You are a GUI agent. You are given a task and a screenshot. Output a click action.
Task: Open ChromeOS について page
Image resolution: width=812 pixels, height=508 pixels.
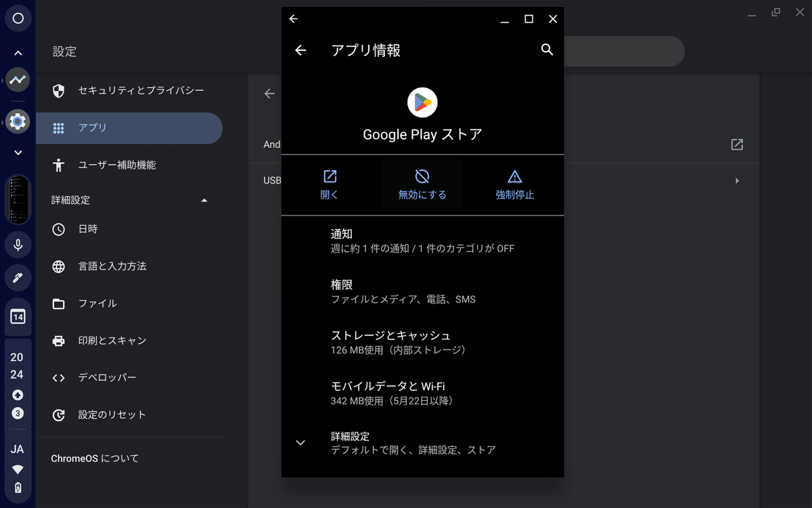[129, 459]
